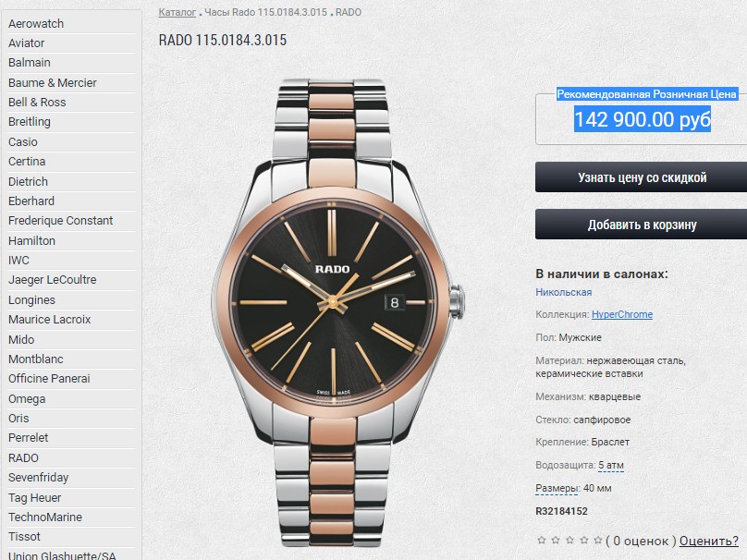Open the Никольская salon link
Screen dimensions: 747x560
pos(564,292)
